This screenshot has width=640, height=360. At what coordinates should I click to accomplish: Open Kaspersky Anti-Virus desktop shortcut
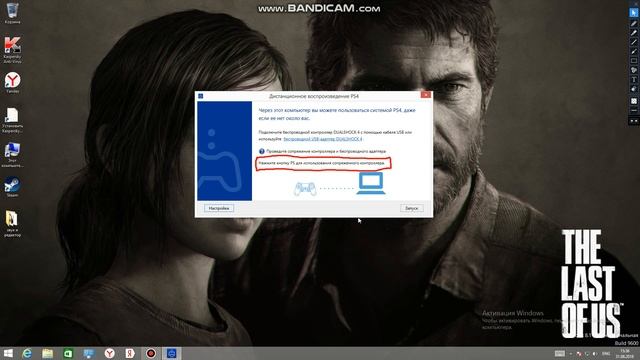(x=12, y=50)
